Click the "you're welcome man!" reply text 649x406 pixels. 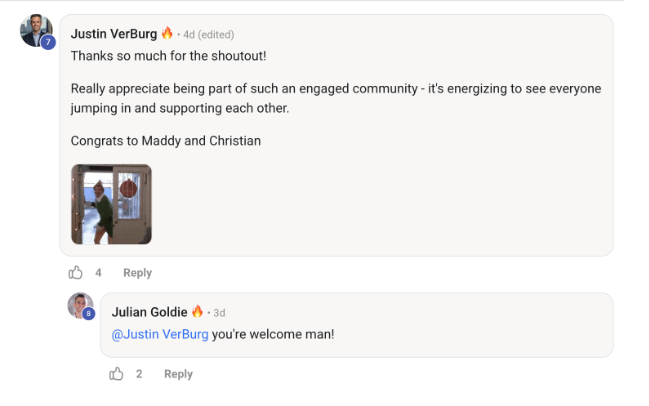pos(273,334)
